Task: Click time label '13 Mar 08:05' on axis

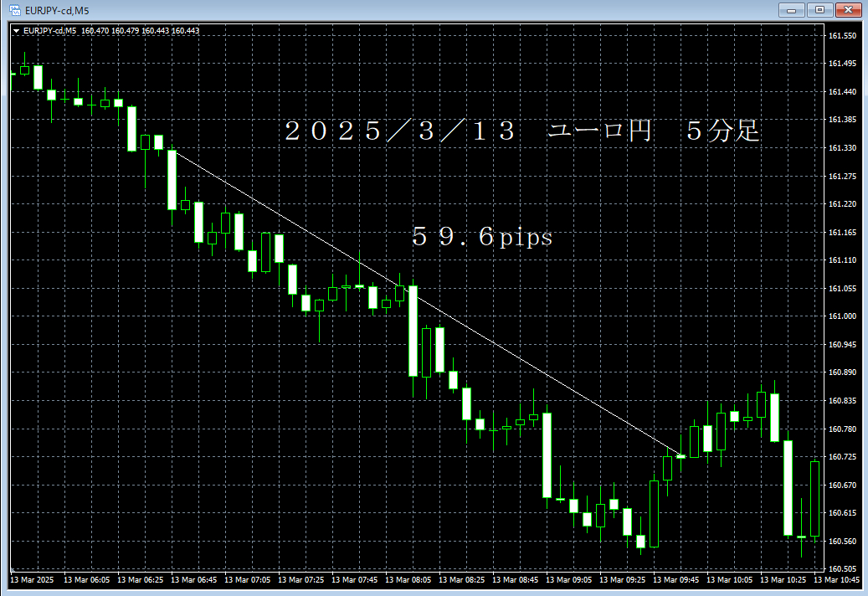Action: click(x=408, y=580)
